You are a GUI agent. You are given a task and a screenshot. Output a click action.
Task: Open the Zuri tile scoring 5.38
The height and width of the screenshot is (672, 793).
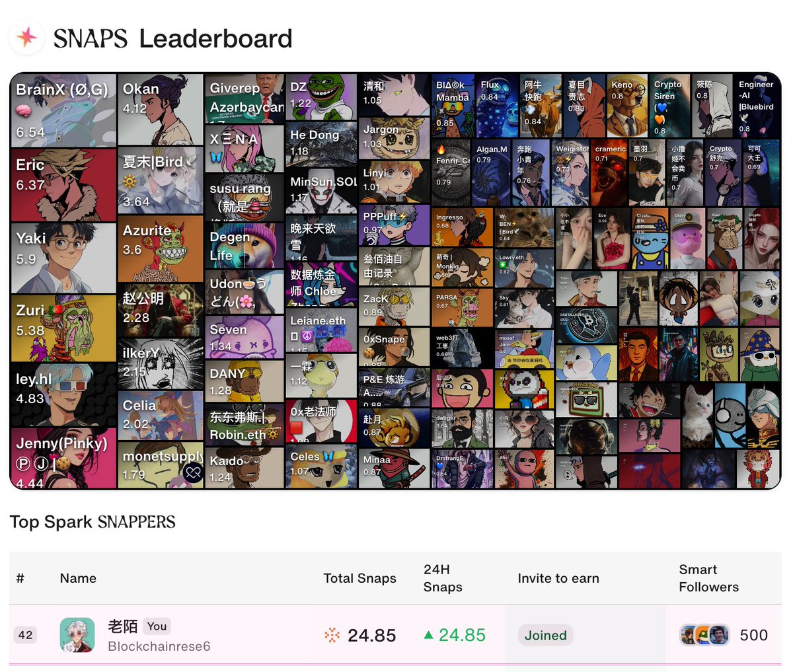pyautogui.click(x=63, y=328)
